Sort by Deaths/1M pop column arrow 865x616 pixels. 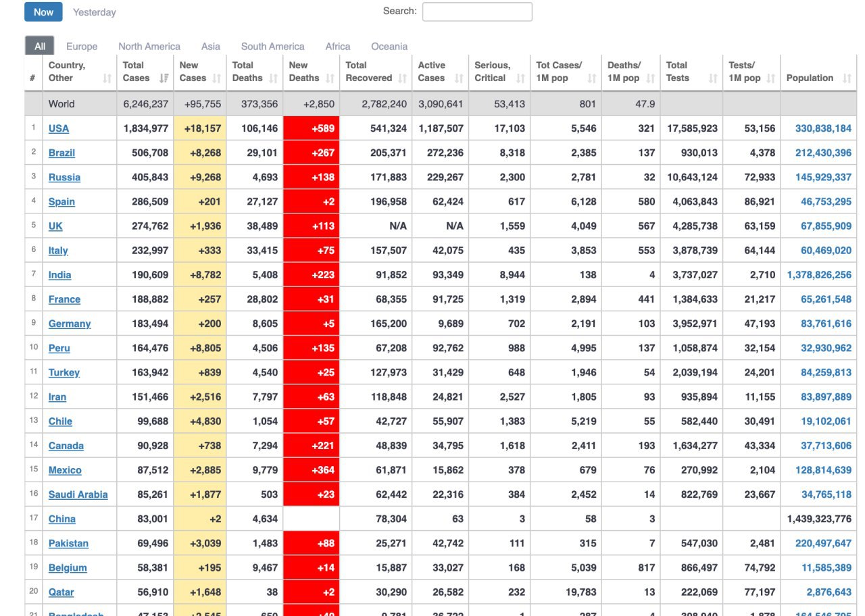[651, 78]
